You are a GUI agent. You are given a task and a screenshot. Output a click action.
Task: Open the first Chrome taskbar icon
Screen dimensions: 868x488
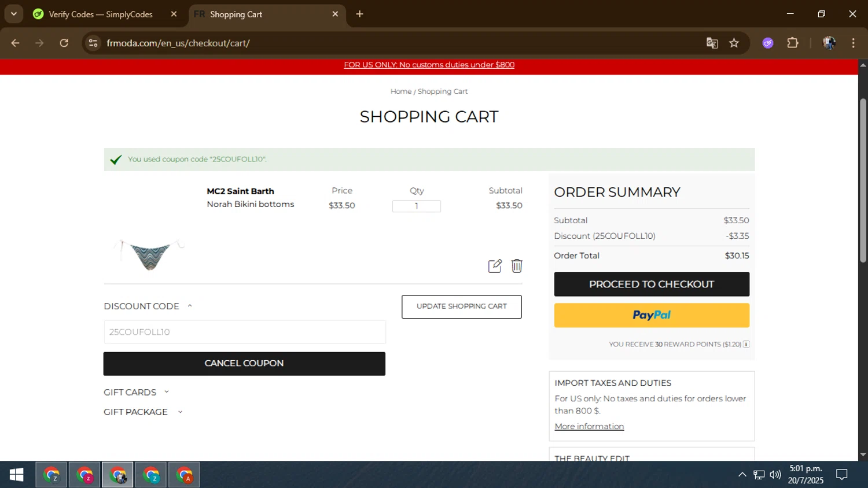(52, 475)
